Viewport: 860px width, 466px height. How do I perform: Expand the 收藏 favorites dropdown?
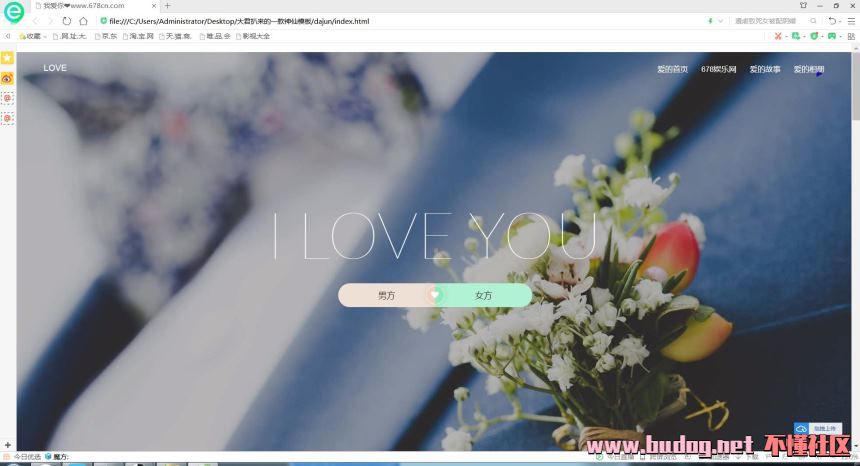point(34,36)
